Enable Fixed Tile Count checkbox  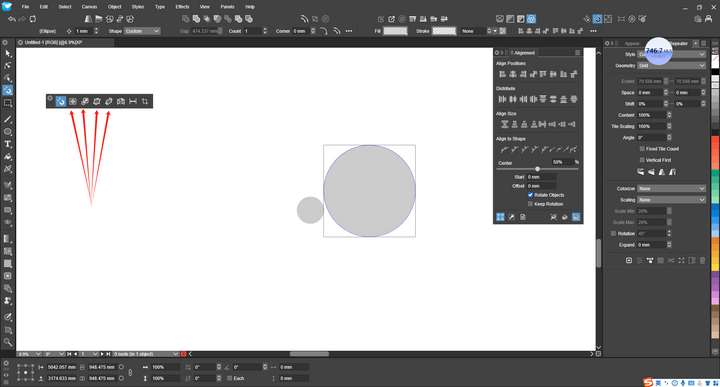click(x=642, y=149)
